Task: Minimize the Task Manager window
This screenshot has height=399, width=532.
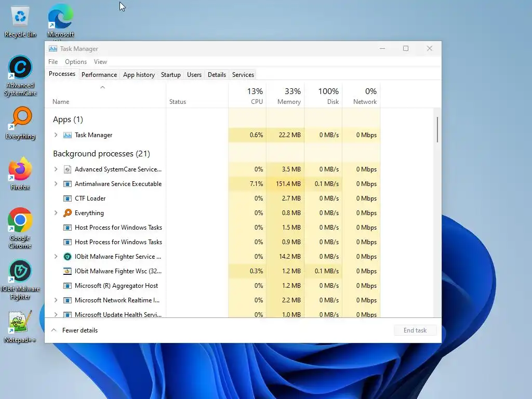Action: click(x=382, y=48)
